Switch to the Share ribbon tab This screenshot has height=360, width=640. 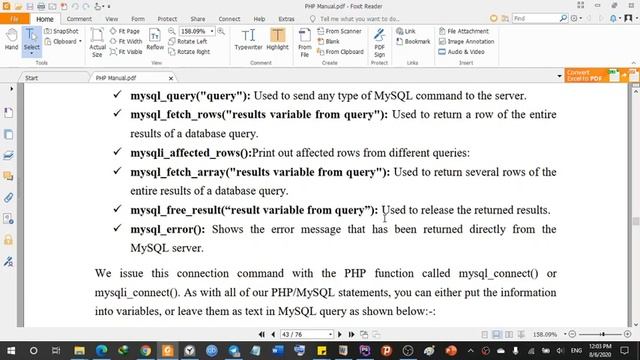198,19
